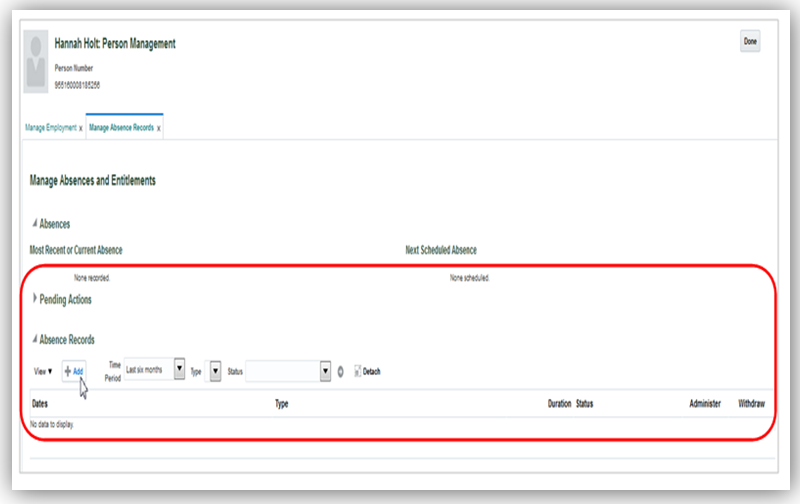Image resolution: width=800 pixels, height=504 pixels.
Task: Switch to Manage Employment tab
Action: (51, 128)
